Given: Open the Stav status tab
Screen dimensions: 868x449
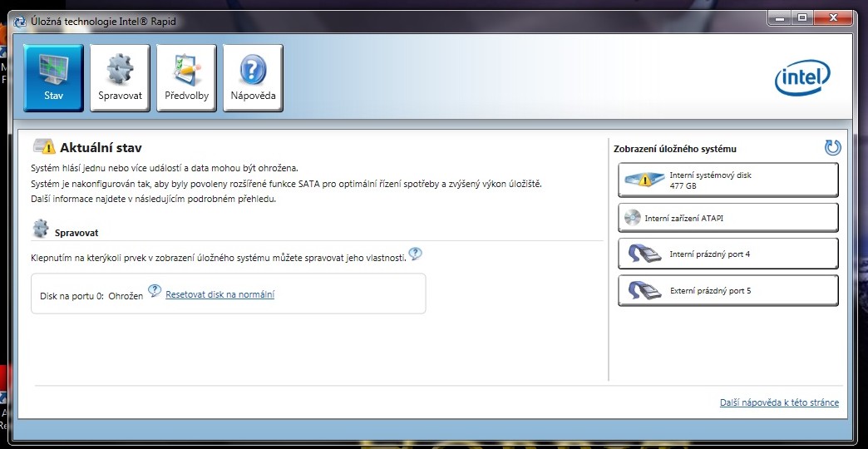Looking at the screenshot, I should [54, 78].
